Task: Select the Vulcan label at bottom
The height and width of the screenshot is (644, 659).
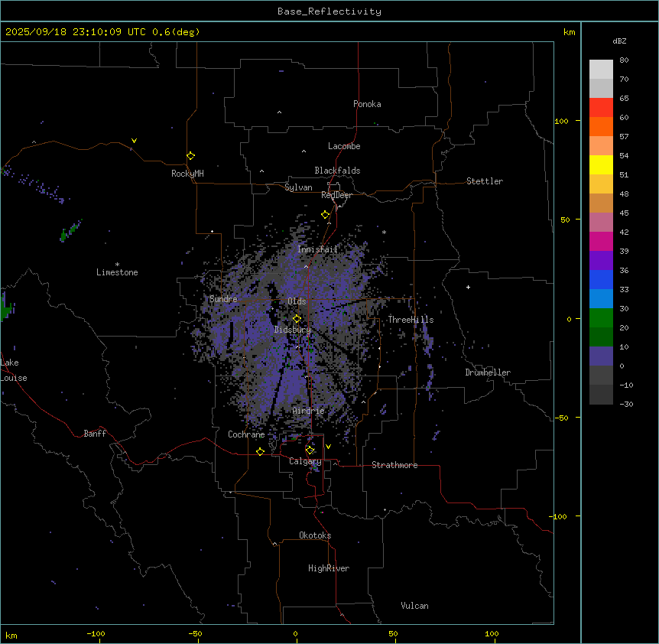Action: point(414,606)
